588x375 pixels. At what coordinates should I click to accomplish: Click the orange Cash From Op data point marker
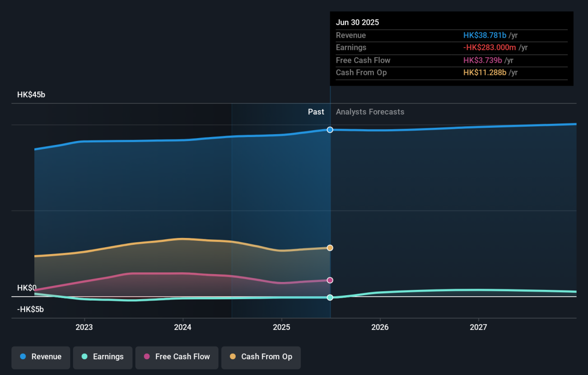[330, 248]
